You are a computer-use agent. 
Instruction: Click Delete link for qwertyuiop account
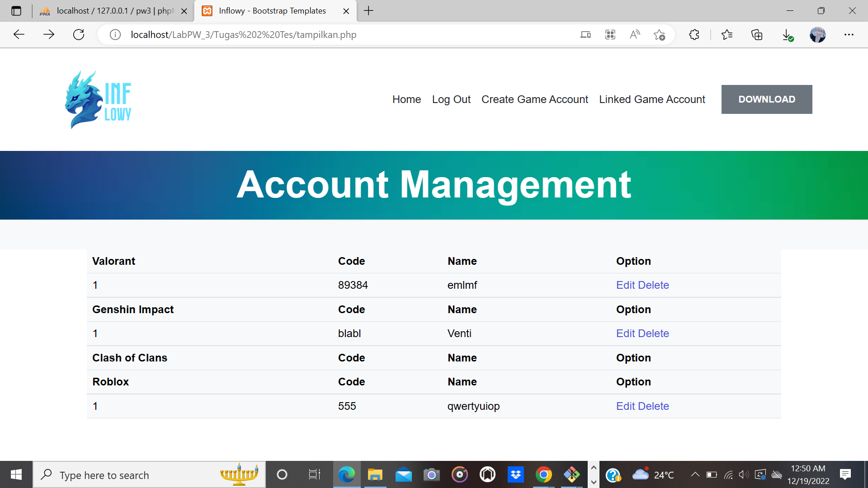pos(653,406)
